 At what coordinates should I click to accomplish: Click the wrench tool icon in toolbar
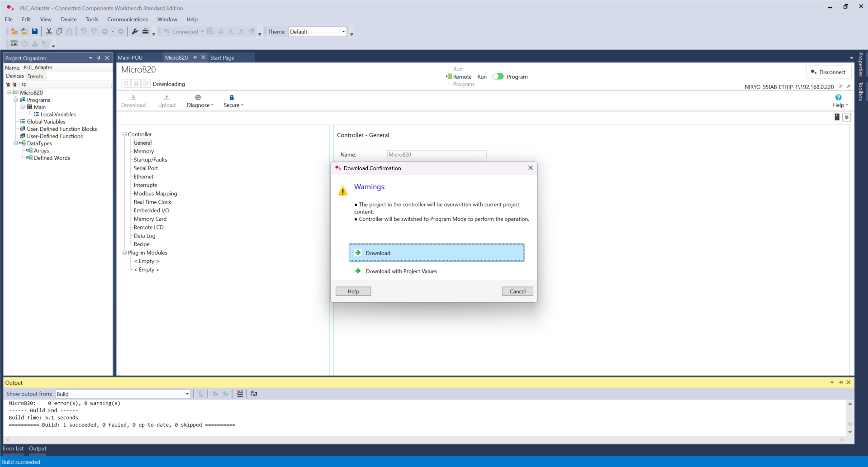click(135, 32)
